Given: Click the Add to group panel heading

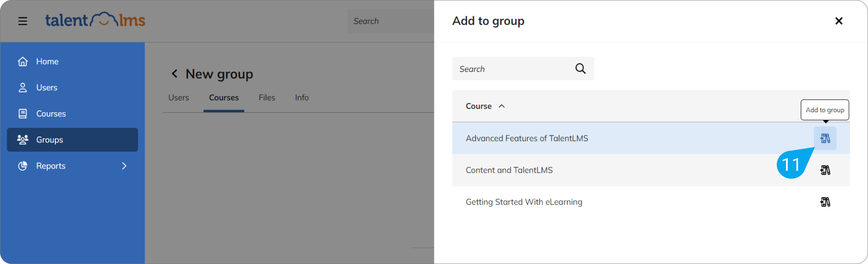Looking at the screenshot, I should click(488, 21).
